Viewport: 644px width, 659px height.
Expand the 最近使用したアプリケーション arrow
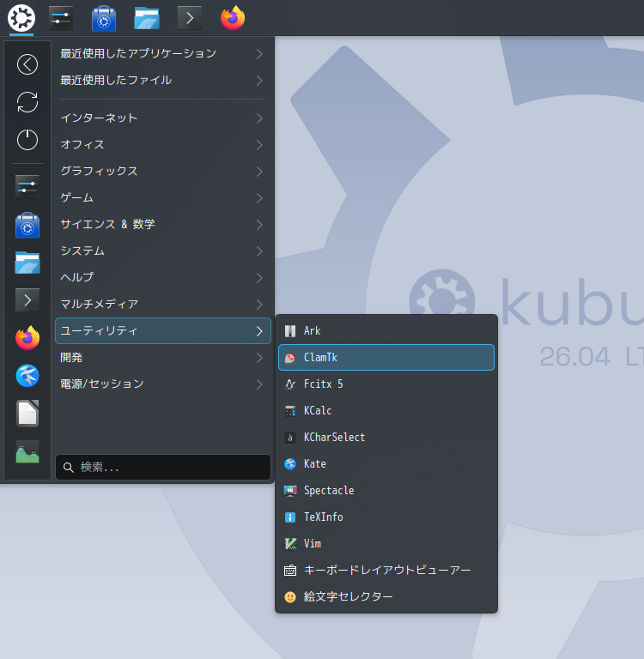click(259, 54)
